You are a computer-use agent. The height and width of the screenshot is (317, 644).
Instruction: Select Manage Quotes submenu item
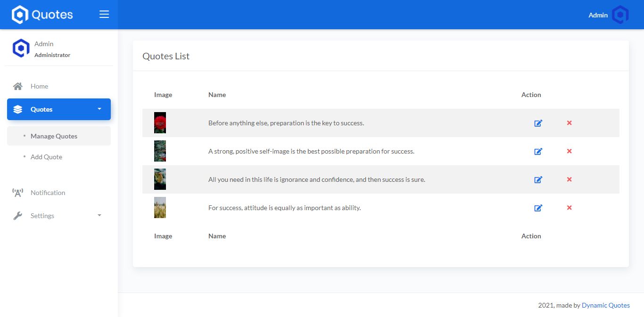coord(54,136)
